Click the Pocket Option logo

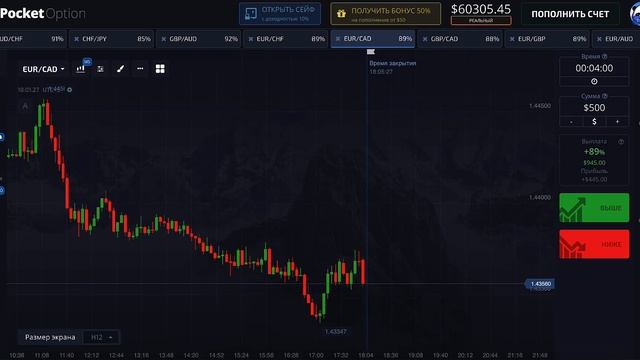click(x=43, y=13)
